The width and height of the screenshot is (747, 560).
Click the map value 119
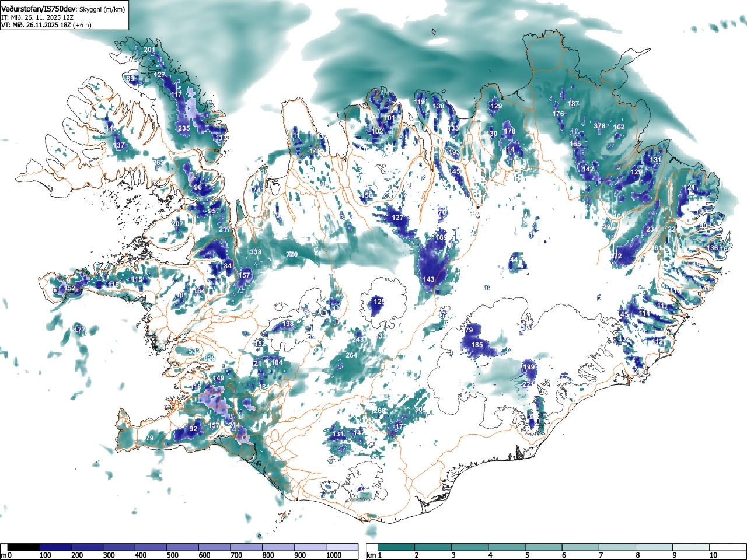(x=420, y=103)
